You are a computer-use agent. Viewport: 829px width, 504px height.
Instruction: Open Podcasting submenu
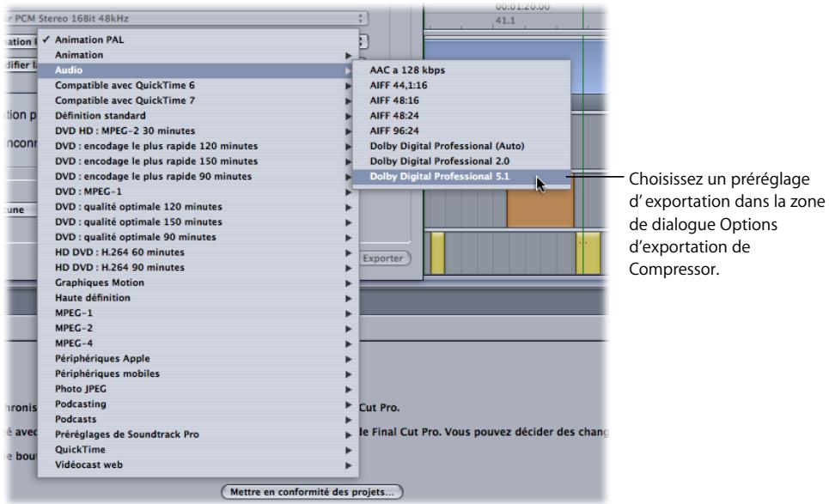click(x=198, y=404)
